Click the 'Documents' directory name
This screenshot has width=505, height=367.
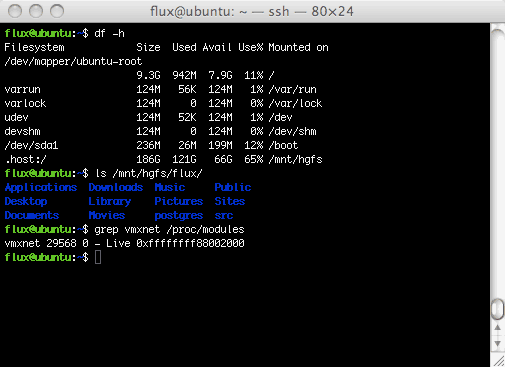coord(32,215)
